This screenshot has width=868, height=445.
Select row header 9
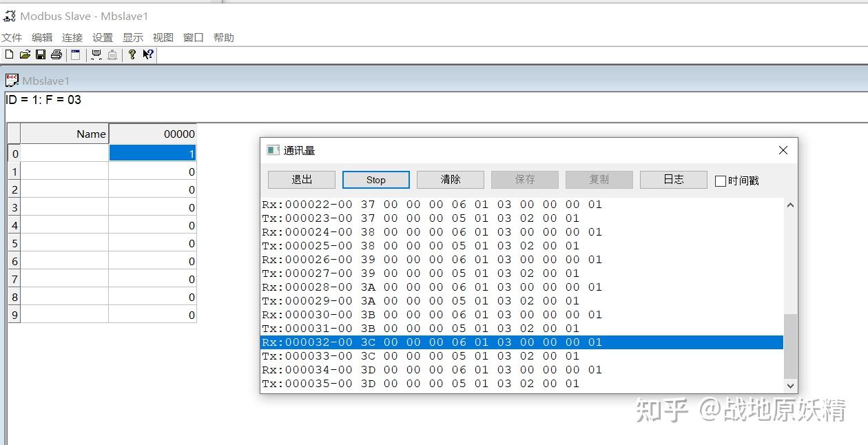(14, 315)
